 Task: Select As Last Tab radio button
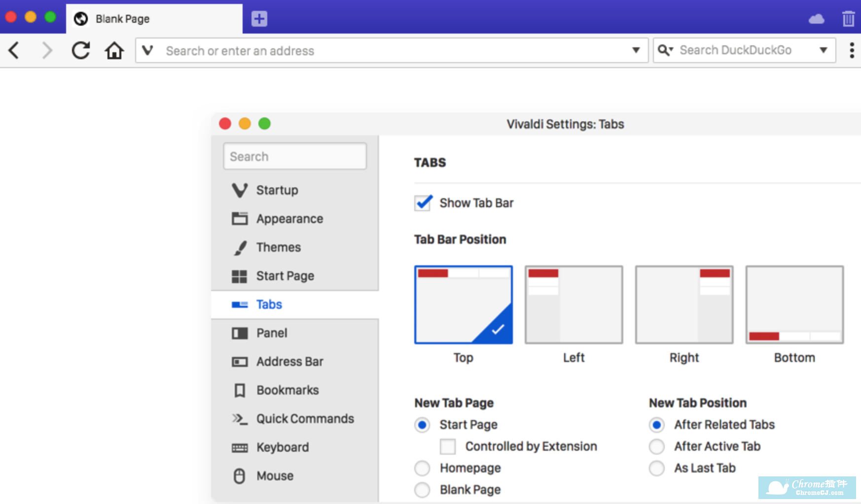[x=657, y=468]
